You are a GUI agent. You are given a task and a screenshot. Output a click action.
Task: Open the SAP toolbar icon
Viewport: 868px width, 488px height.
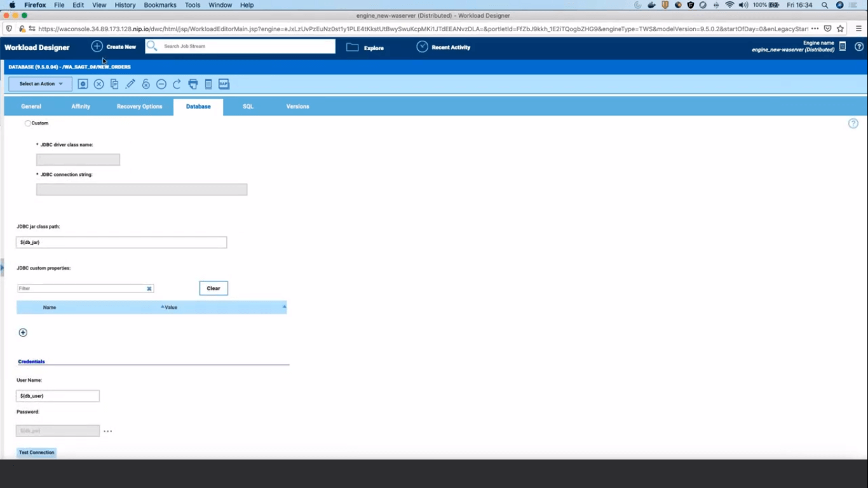pyautogui.click(x=223, y=83)
